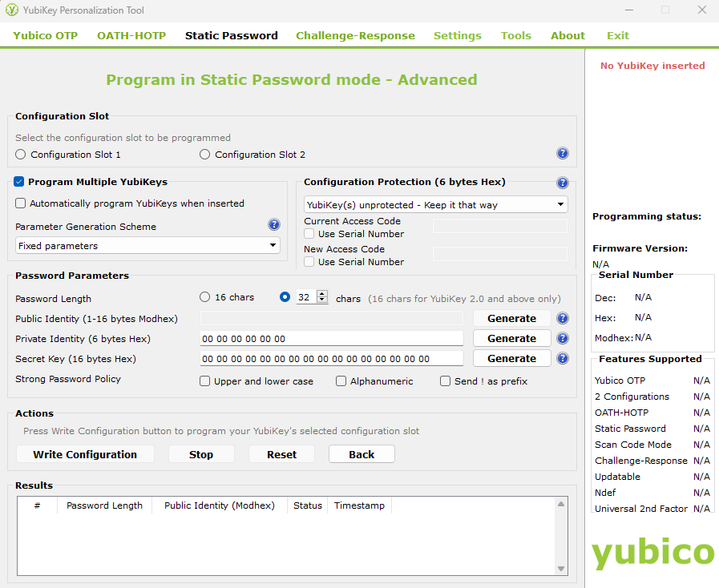
Task: Check Use Serial Number under New Access Code
Action: [x=309, y=262]
